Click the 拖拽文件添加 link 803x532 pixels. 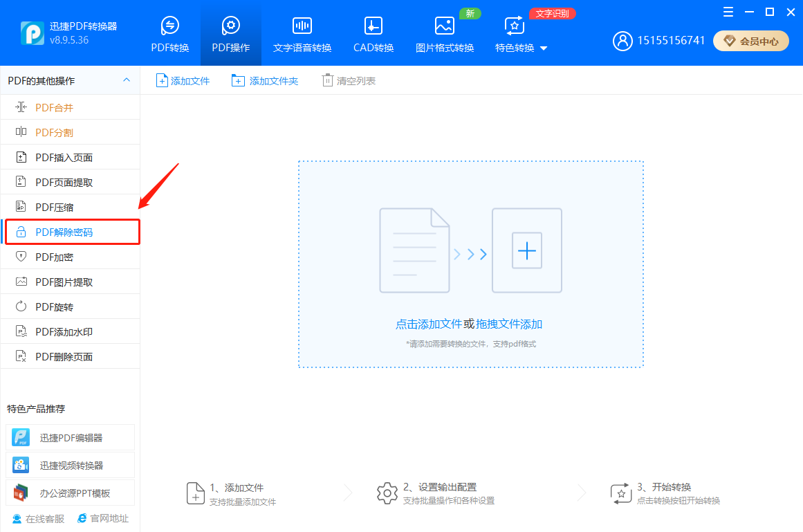509,324
